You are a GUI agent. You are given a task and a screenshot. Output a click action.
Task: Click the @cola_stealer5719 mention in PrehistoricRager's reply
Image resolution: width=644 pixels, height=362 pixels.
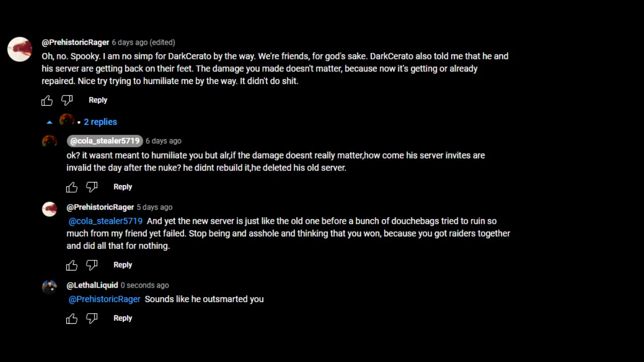[x=105, y=221]
